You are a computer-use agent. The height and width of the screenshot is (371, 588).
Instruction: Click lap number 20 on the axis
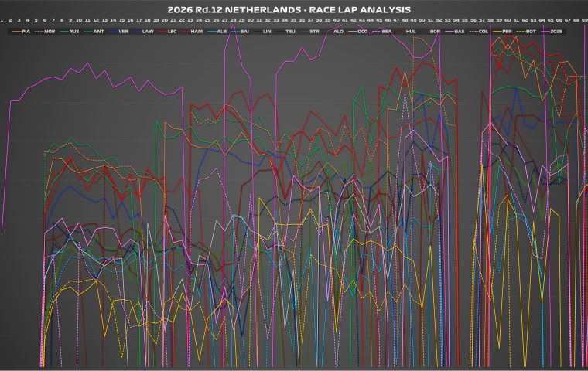(x=165, y=20)
